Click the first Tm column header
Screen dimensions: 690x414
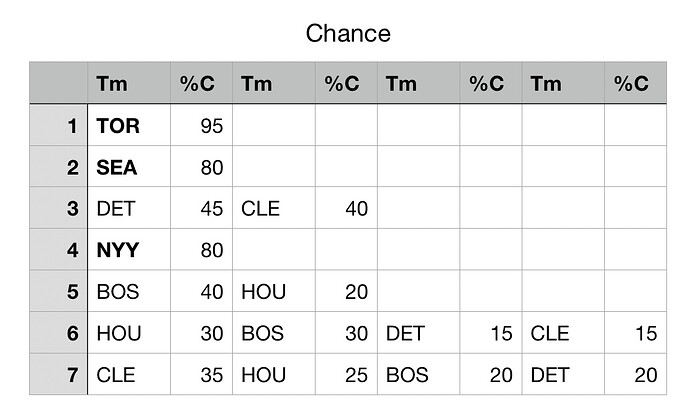coord(129,83)
